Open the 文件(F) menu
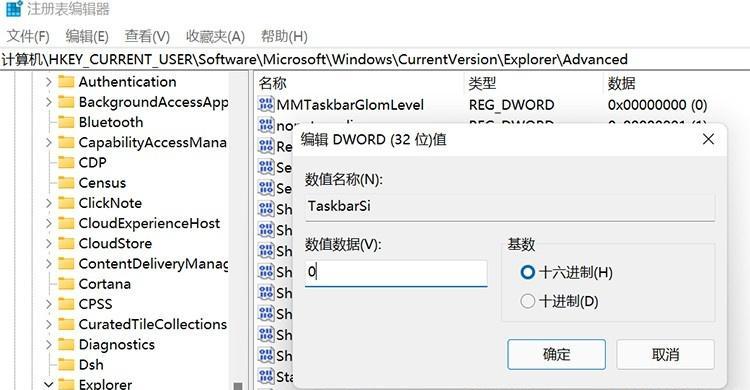This screenshot has width=750, height=390. [28, 36]
